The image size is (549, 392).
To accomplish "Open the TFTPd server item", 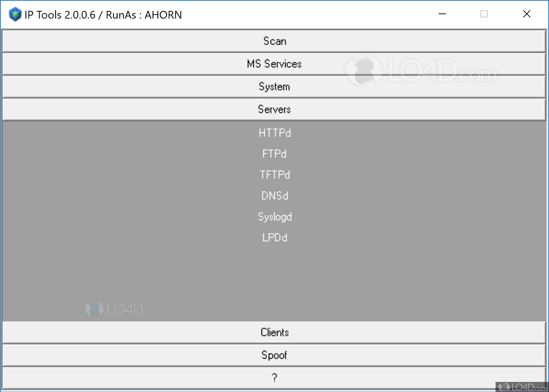I will 275,175.
